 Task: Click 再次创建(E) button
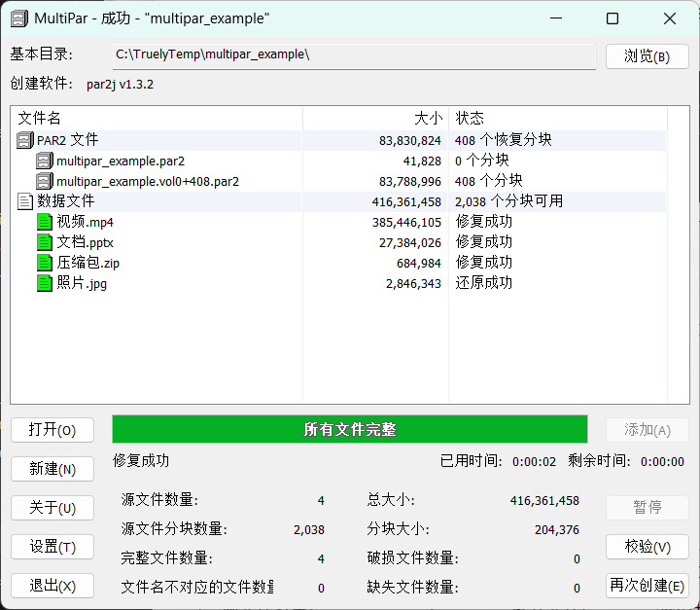click(x=647, y=586)
